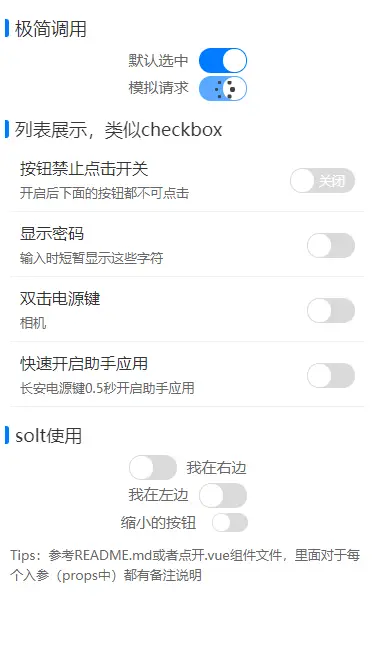Click the 列表展示，类似checkbox heading
Viewport: 375px width, 667px height.
(x=118, y=130)
